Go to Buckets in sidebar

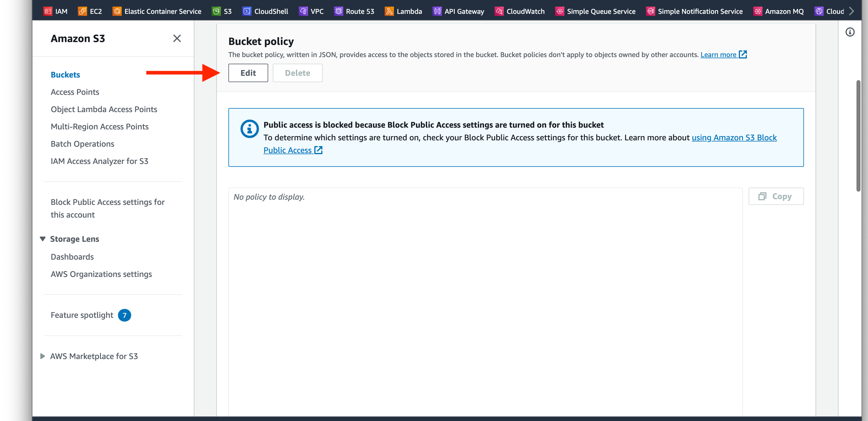(x=65, y=74)
